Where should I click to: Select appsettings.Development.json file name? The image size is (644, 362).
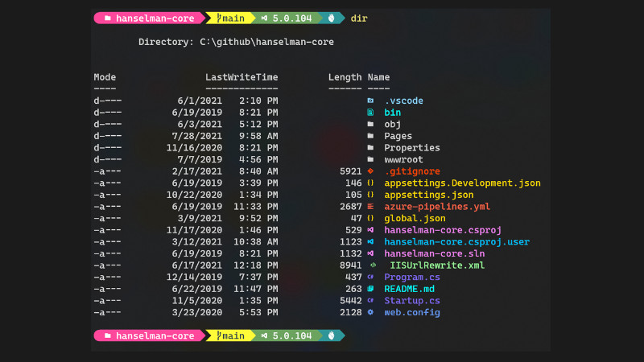pos(462,183)
